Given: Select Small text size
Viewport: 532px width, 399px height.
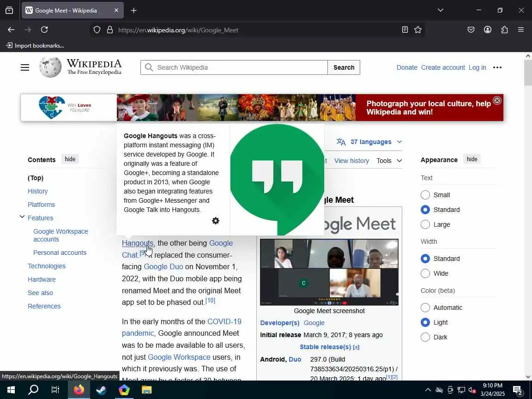Looking at the screenshot, I should point(425,195).
